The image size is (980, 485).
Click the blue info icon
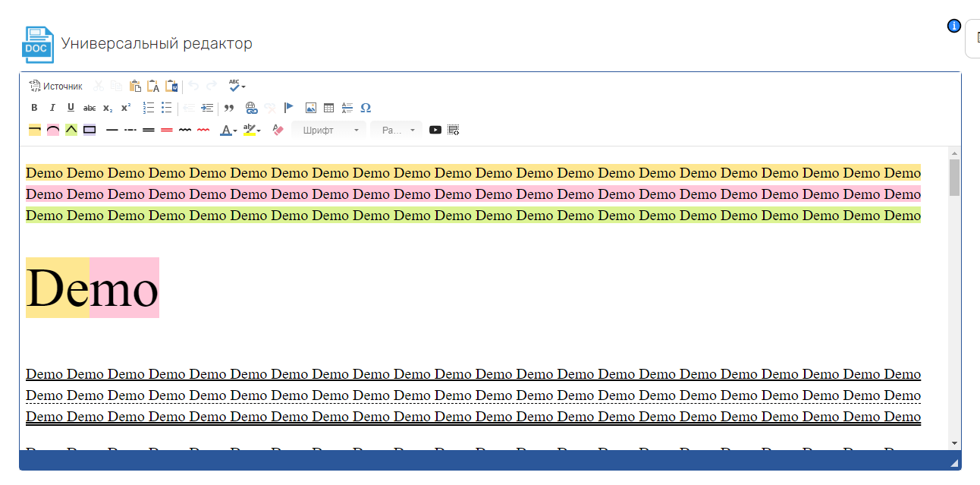954,26
